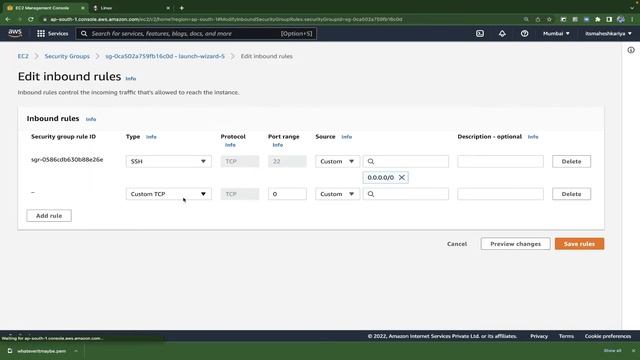The width and height of the screenshot is (640, 360).
Task: Open whateveritmaybe.pem download options chevron
Action: (x=76, y=351)
